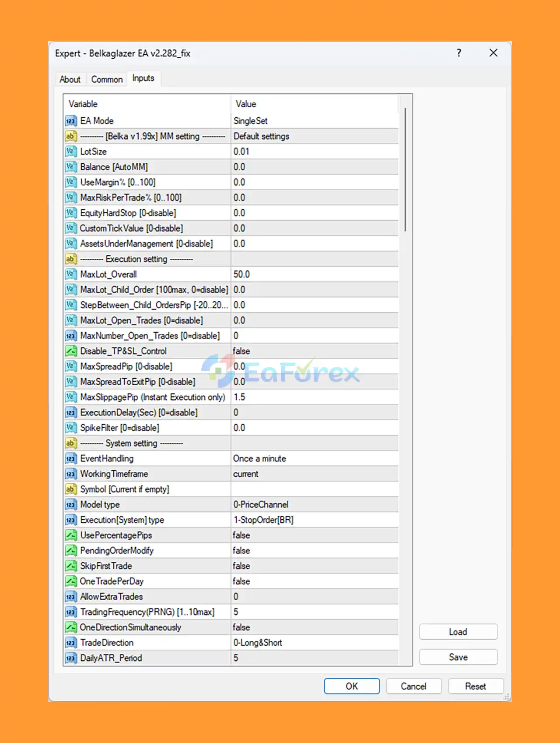Click the icon beside MaxLot_Child_Order

(x=71, y=290)
